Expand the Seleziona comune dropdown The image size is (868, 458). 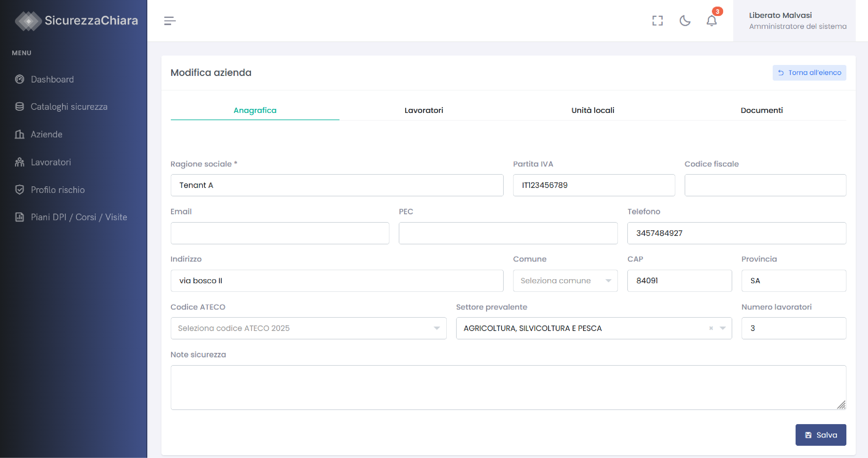pos(565,280)
